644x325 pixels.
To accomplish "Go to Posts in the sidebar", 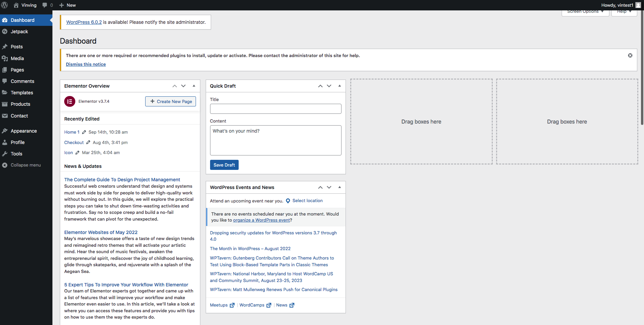I will (x=26, y=47).
